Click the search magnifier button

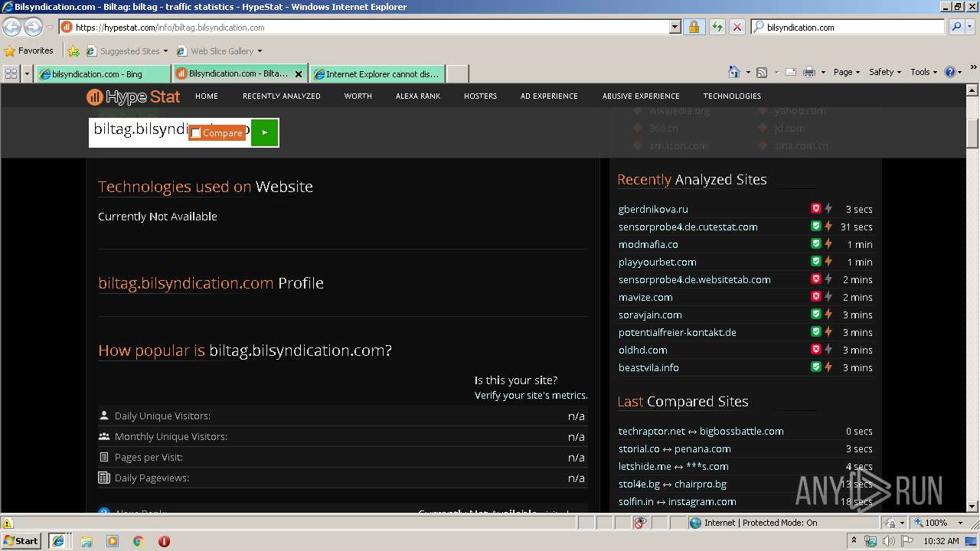(x=956, y=27)
